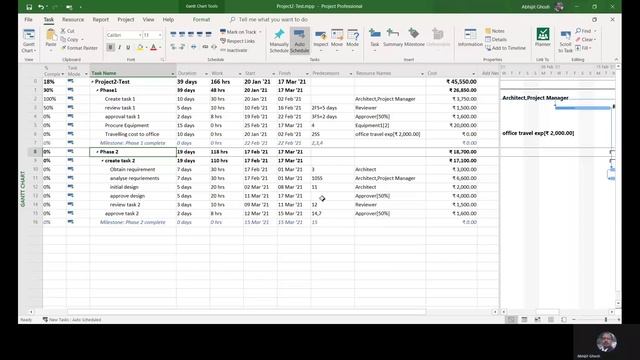
Task: Switch to the View tab
Action: [148, 20]
